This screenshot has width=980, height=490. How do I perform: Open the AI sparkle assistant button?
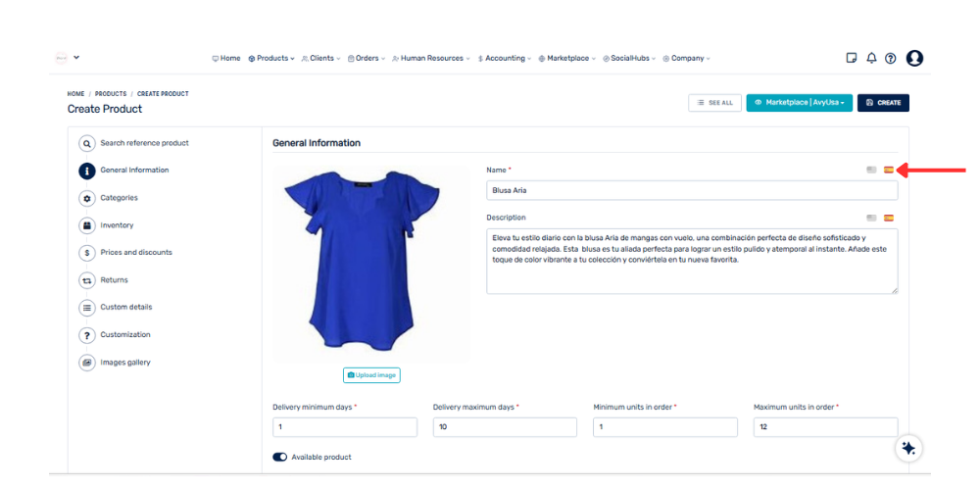click(x=908, y=448)
